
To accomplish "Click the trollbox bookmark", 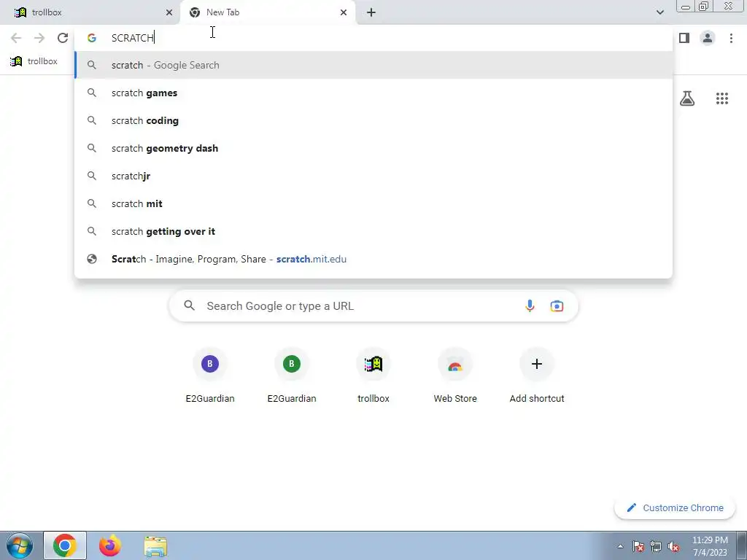I will 34,61.
